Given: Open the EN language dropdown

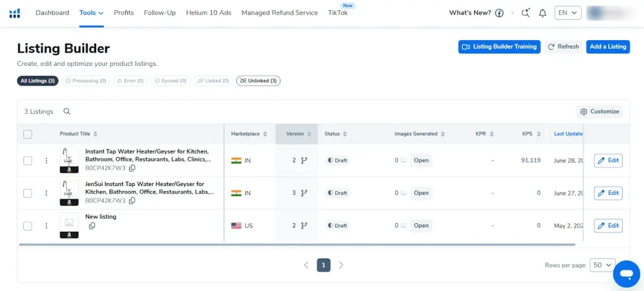Looking at the screenshot, I should point(568,13).
